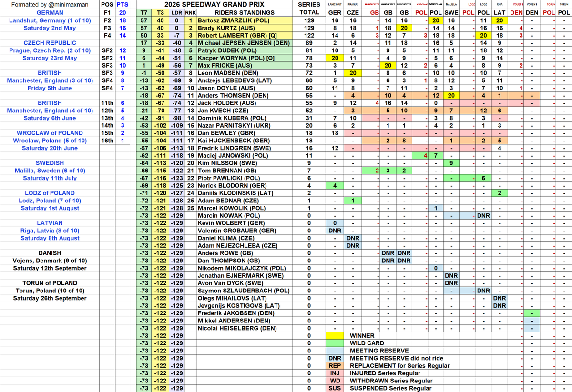Click 'Torun, Poland (10 of 10)' event cell

pyautogui.click(x=50, y=291)
